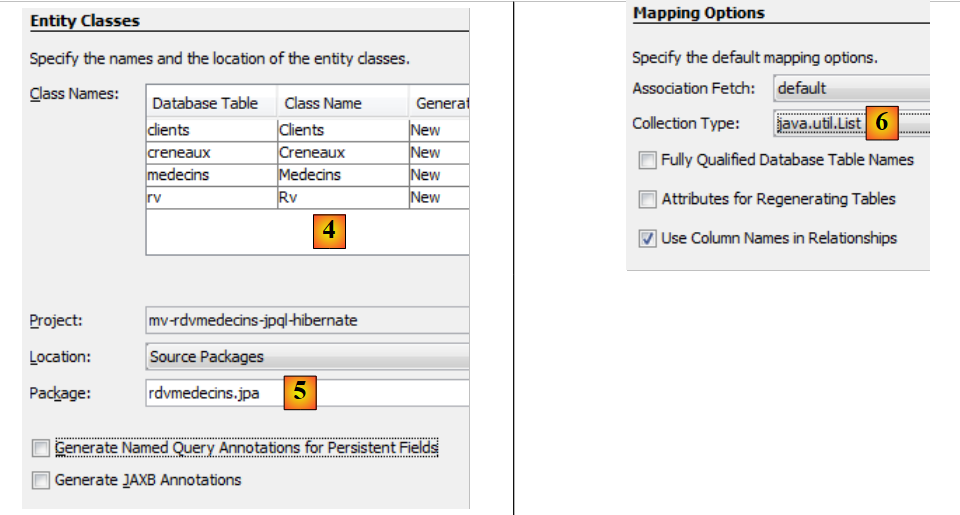Viewport: 960px width, 515px height.
Task: Select the Clients class name cell
Action: (340, 130)
